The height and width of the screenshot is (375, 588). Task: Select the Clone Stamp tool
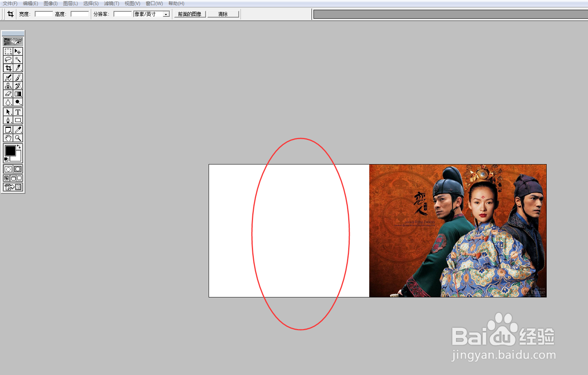click(8, 86)
